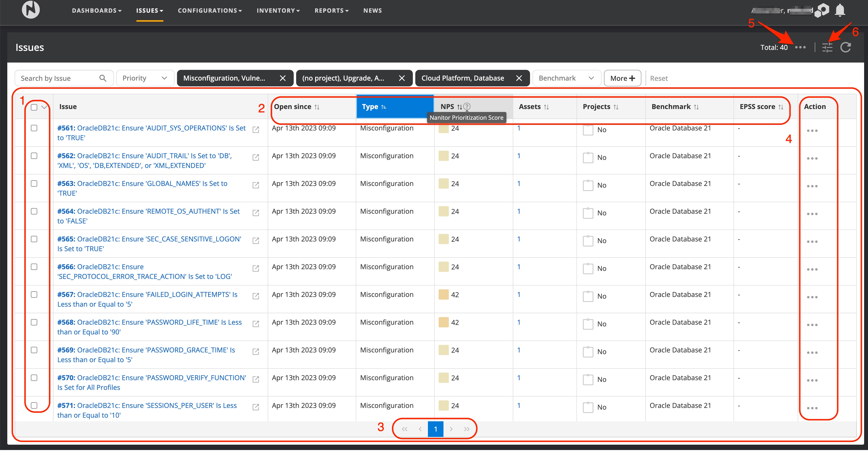The height and width of the screenshot is (460, 868).
Task: Open issue #561 in new tab
Action: tap(256, 130)
